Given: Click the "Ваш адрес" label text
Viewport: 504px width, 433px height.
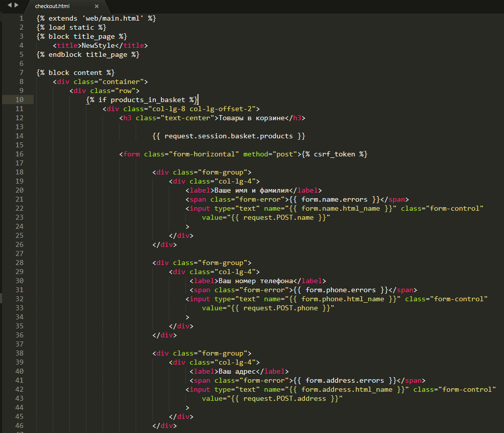Looking at the screenshot, I should (x=236, y=372).
